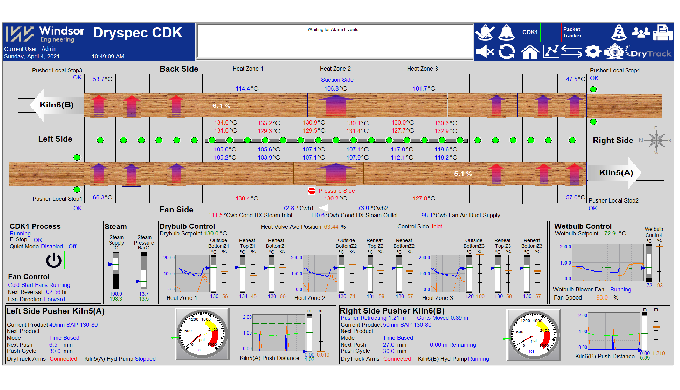Mute alarms with the speaker mute icon
This screenshot has height=390, width=680.
[x=485, y=52]
